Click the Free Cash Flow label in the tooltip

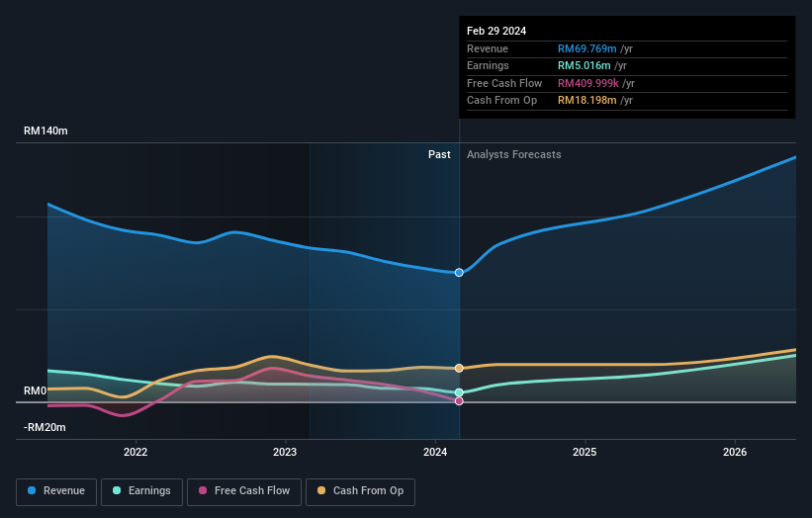pos(503,83)
